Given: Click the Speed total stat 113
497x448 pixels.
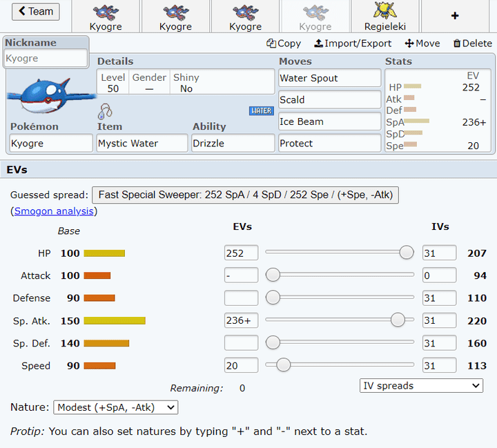Looking at the screenshot, I should pyautogui.click(x=477, y=366).
